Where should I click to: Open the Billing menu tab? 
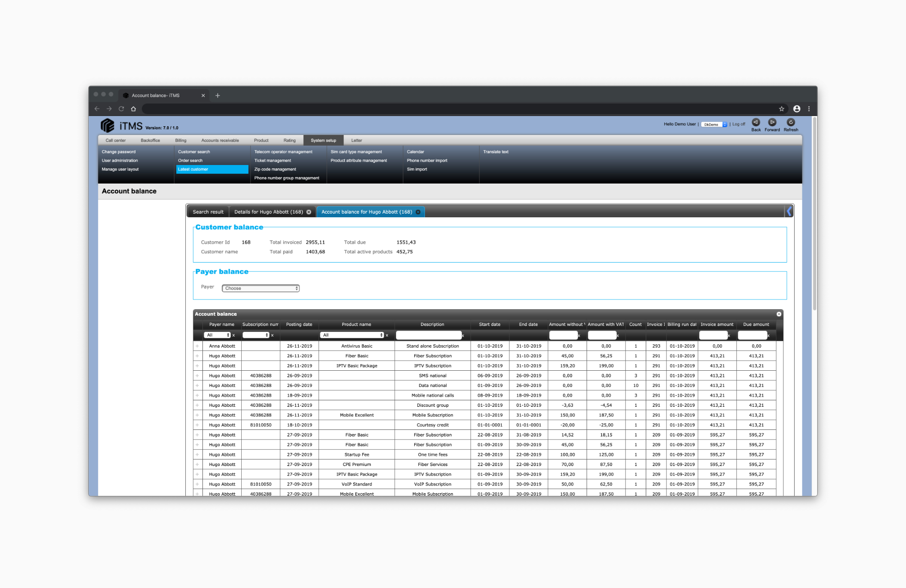coord(181,141)
